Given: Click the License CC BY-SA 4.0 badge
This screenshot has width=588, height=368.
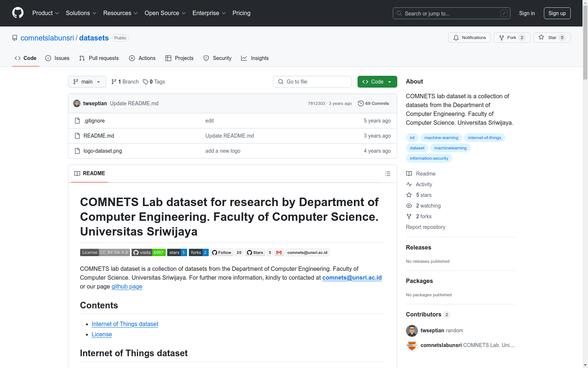Looking at the screenshot, I should click(105, 252).
